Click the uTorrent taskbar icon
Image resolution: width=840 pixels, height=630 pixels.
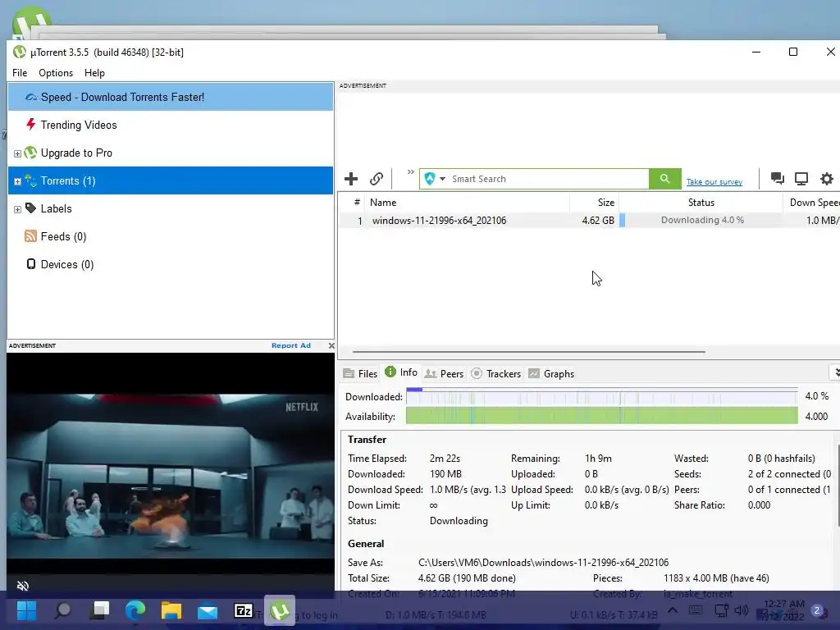coord(280,610)
